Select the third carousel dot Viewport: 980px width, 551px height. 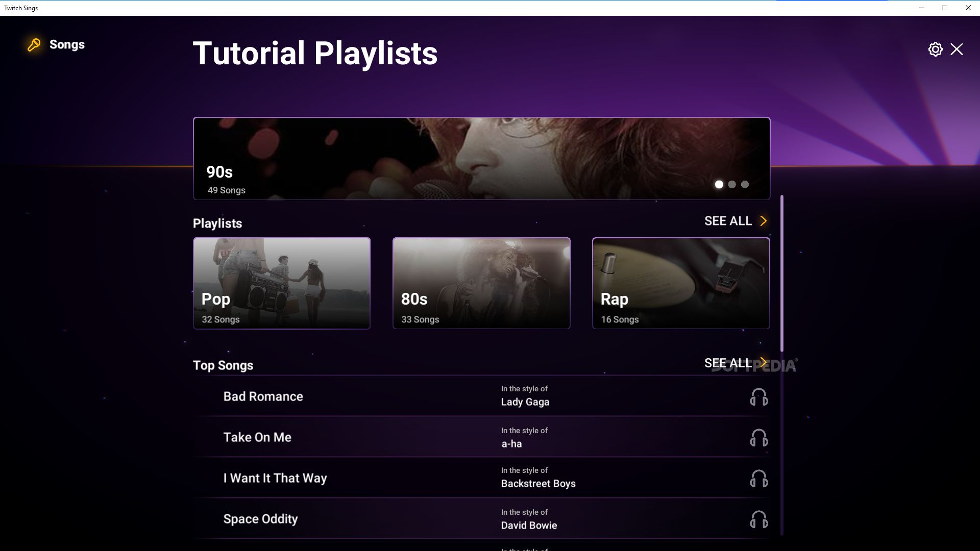745,184
